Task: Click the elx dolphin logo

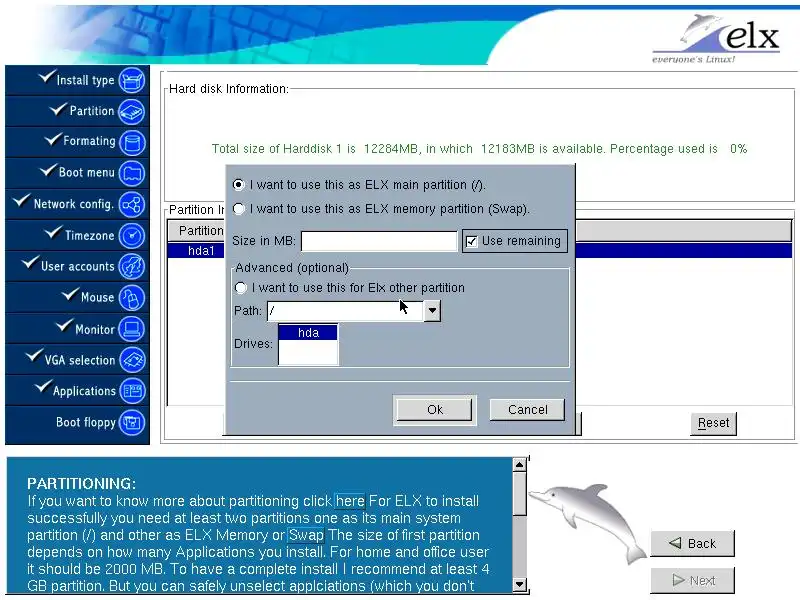Action: [x=716, y=38]
